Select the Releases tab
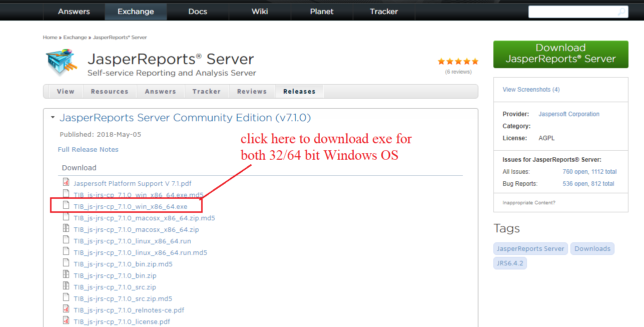This screenshot has width=644, height=327. (299, 92)
